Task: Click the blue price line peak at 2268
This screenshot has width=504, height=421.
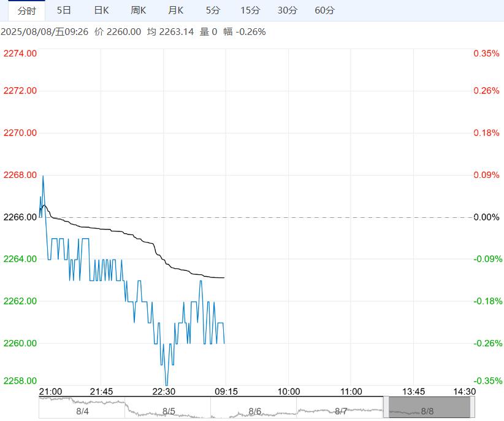Action: [x=43, y=176]
